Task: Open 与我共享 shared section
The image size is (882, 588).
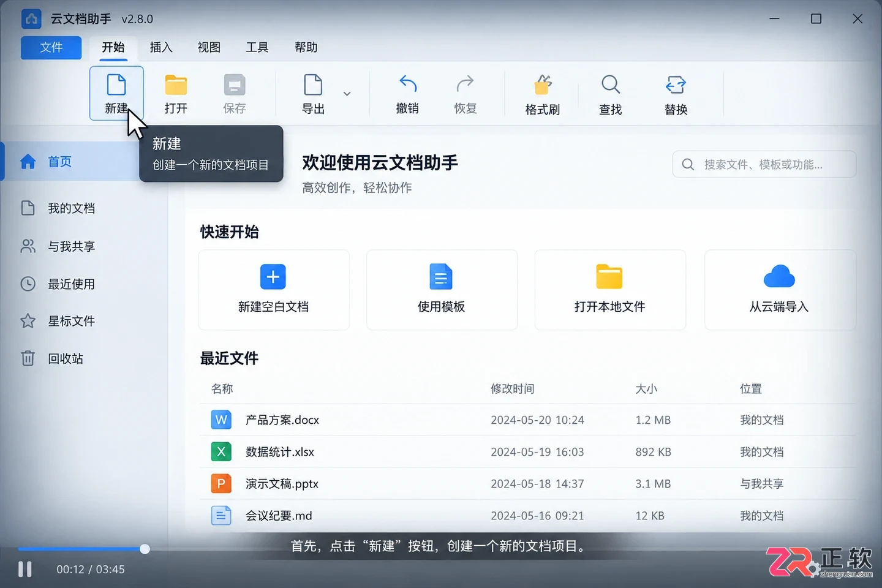Action: point(72,246)
